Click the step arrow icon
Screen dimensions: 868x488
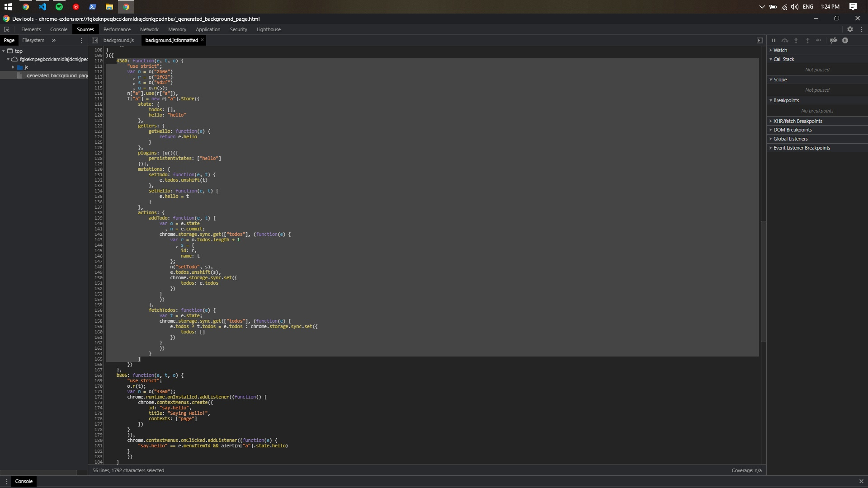[x=819, y=40]
